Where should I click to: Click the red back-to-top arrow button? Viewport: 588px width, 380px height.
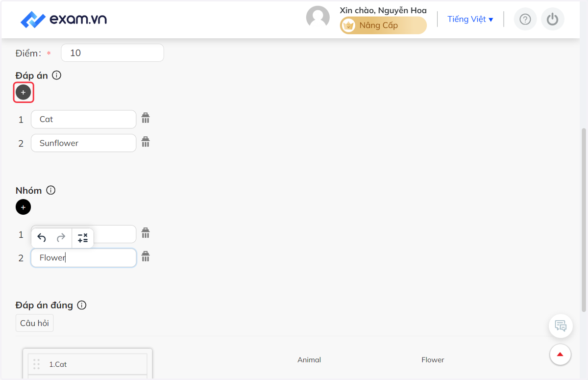(560, 355)
